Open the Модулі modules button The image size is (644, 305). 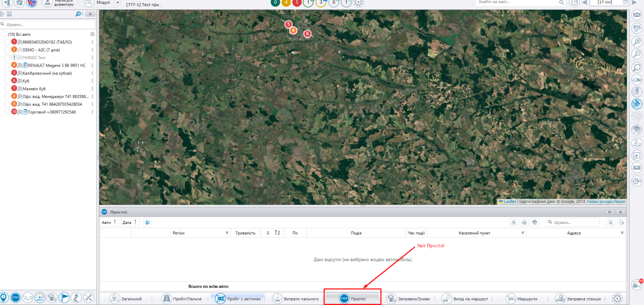pyautogui.click(x=99, y=3)
